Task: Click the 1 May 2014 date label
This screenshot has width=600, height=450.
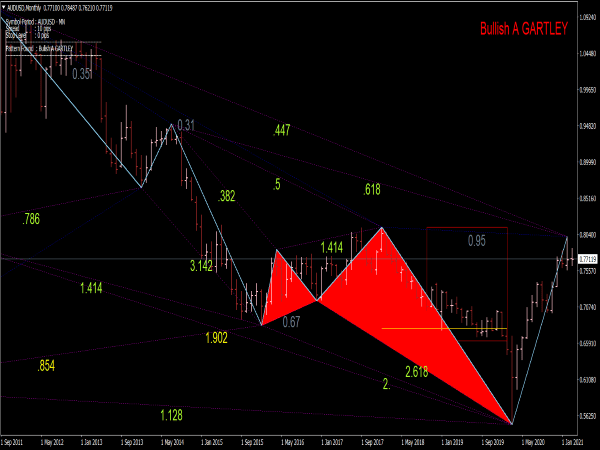Action: [172, 443]
